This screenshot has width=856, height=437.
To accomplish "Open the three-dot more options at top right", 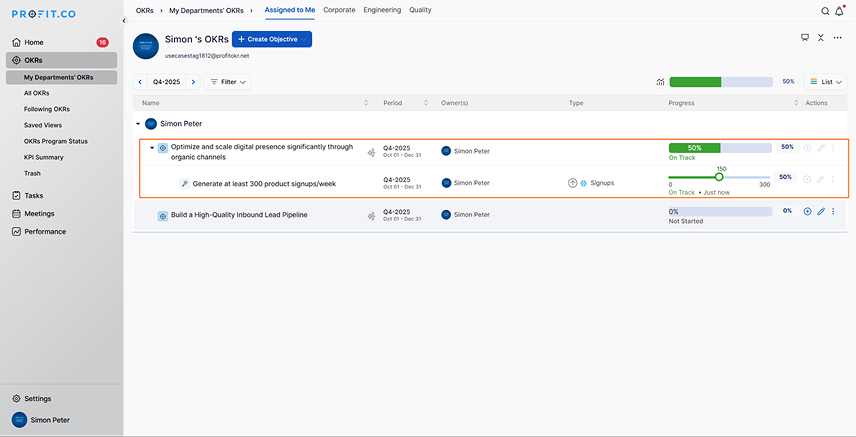I will coord(837,38).
